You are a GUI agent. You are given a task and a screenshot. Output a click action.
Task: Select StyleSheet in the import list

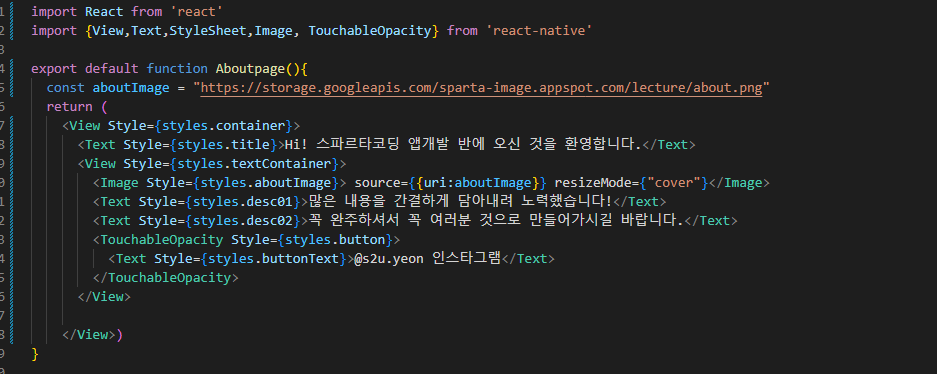pos(209,30)
